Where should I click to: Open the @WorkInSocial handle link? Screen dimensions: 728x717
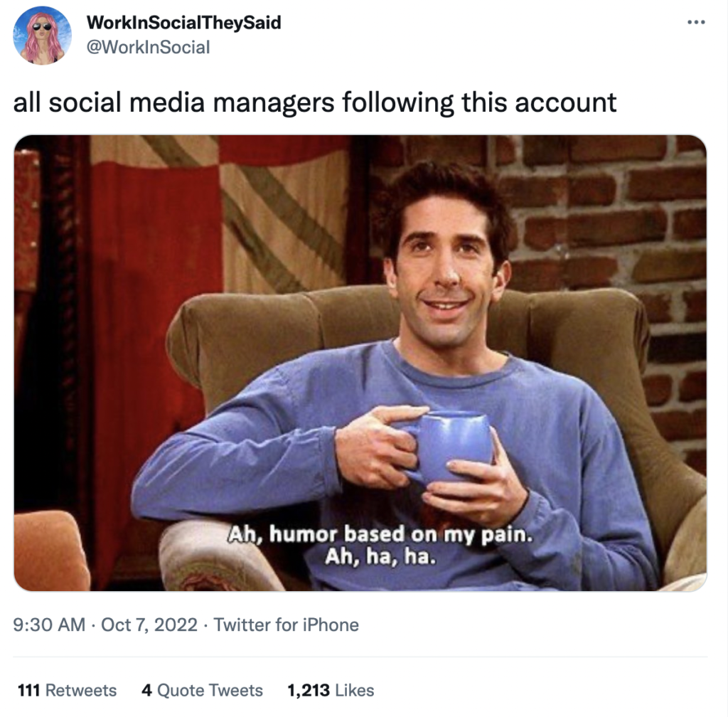[x=149, y=47]
